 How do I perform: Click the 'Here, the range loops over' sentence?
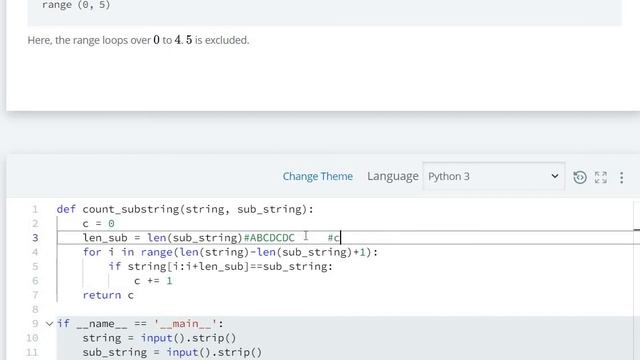[x=138, y=40]
